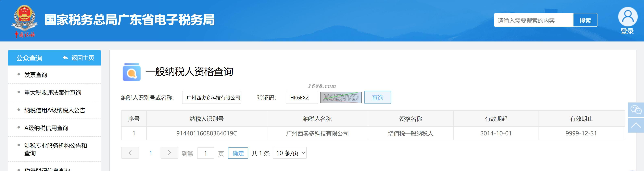The height and width of the screenshot is (171, 644).
Task: Click taxpayer ID 91440116088364019C cell
Action: [x=206, y=133]
